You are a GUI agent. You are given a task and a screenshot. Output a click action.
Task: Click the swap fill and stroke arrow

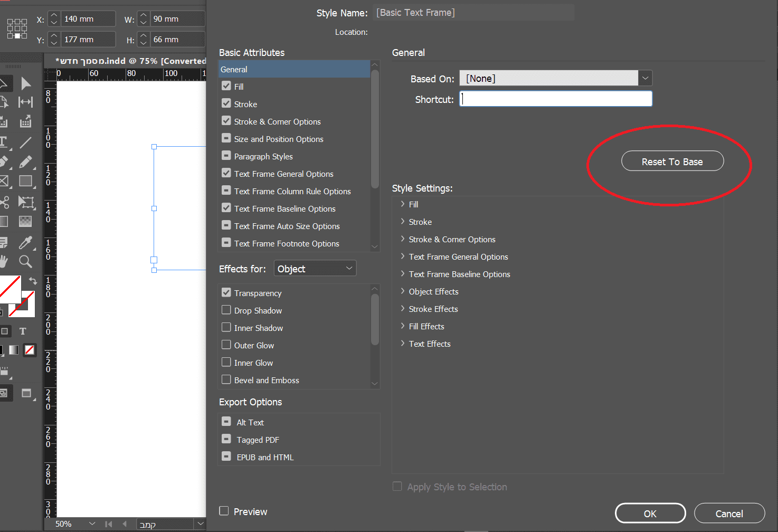[x=33, y=281]
